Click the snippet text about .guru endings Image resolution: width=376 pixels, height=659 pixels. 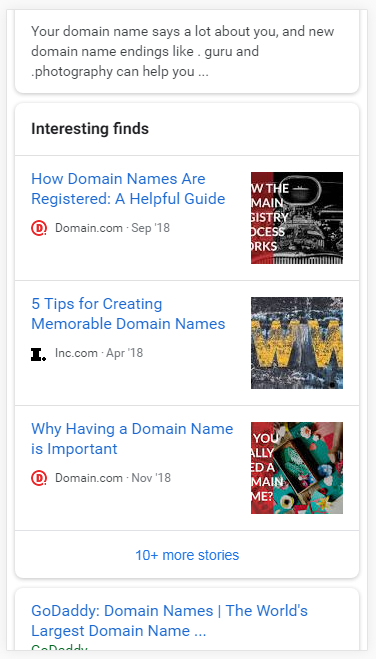[182, 51]
